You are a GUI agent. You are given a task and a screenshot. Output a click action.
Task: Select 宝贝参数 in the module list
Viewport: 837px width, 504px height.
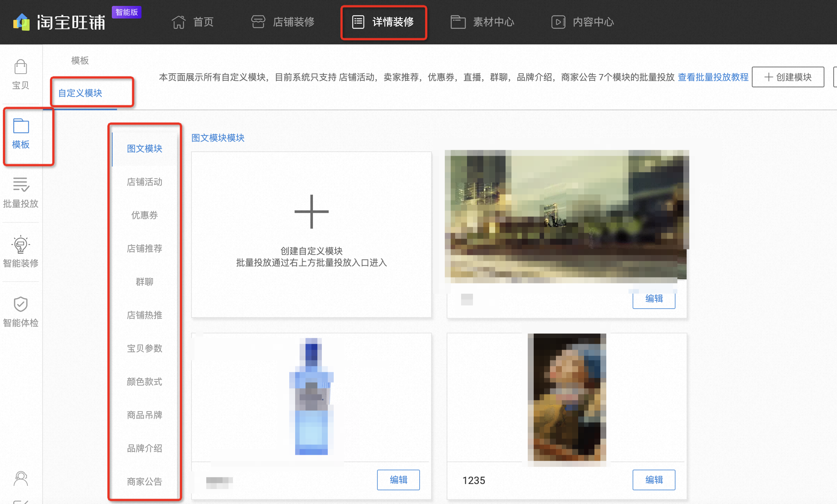(144, 349)
